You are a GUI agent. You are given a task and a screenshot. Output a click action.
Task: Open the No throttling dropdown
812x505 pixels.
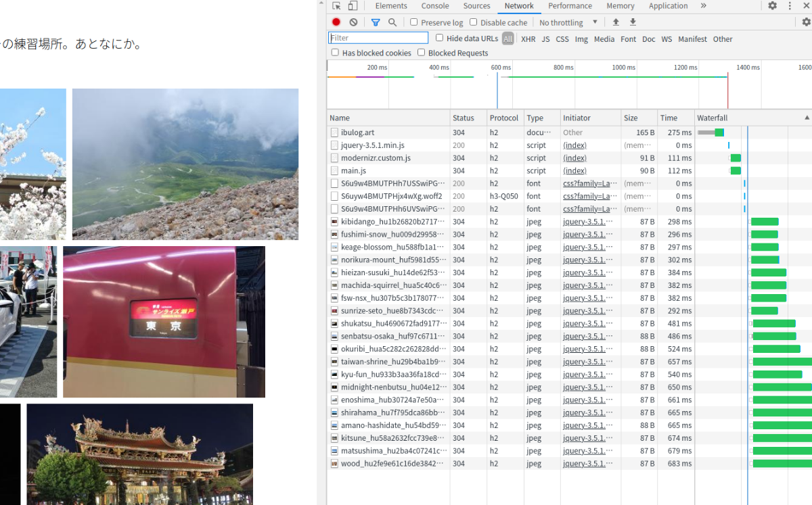click(x=568, y=22)
